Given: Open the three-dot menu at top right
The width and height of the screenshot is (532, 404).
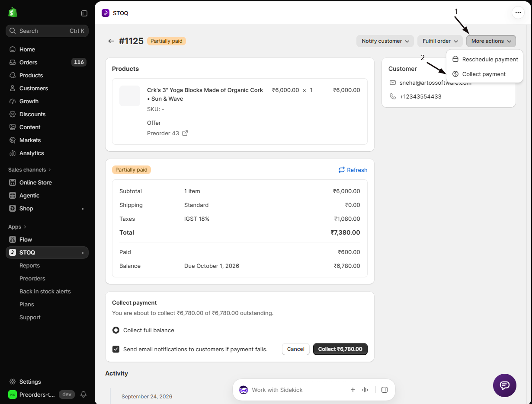Looking at the screenshot, I should click(518, 13).
